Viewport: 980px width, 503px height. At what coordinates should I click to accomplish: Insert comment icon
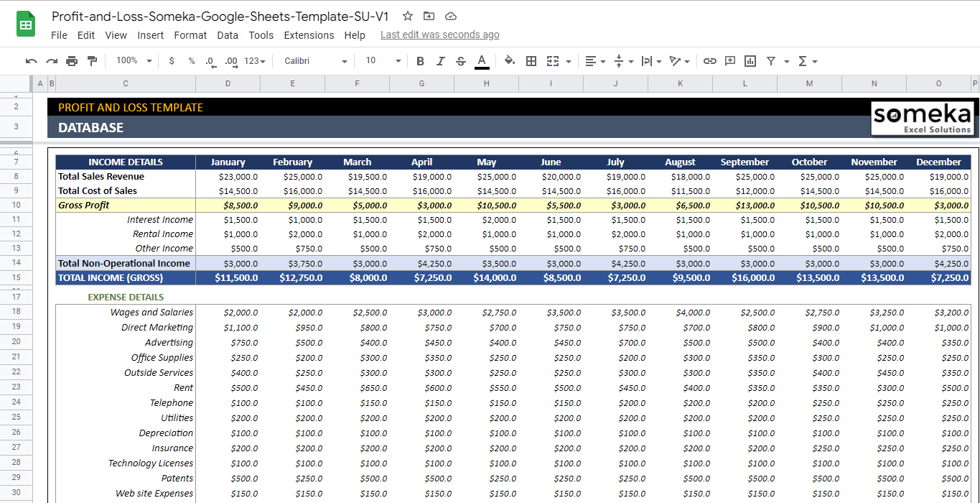[730, 61]
